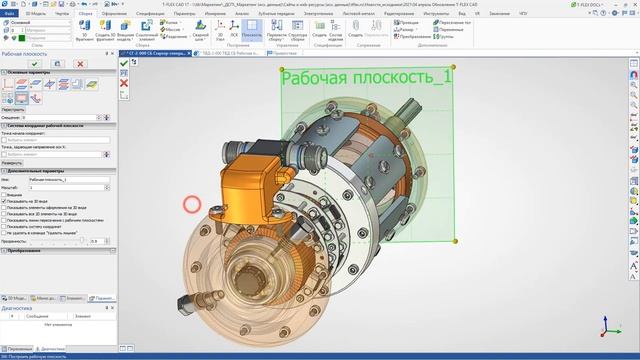Click the Имя field containing Рабочая плоскость_1
Screen dimensions: 640x360
(x=69, y=180)
